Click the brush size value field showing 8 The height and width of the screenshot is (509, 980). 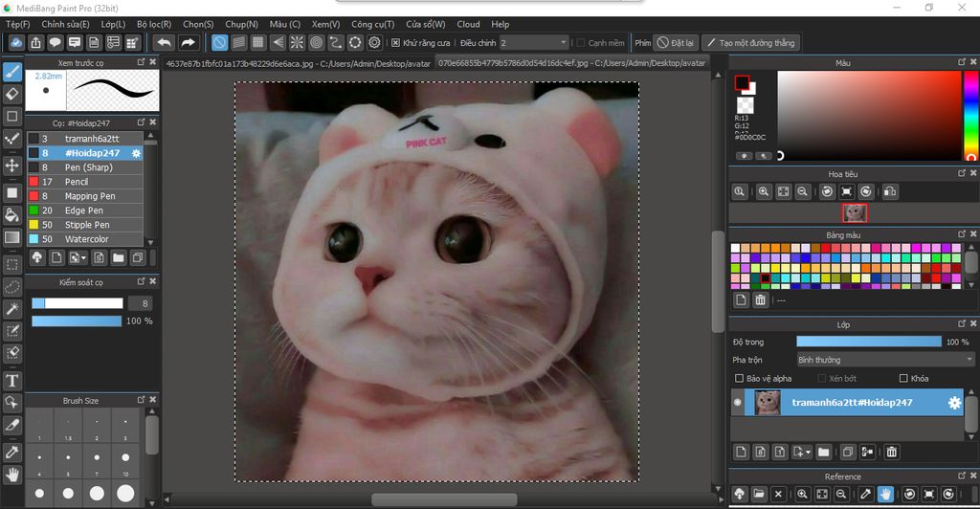pos(142,303)
